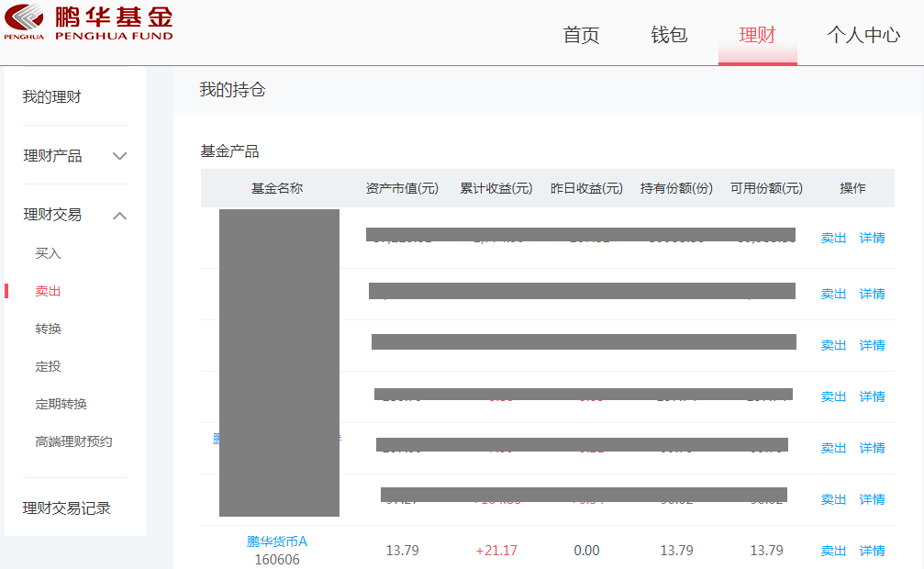Open 我的理财 in the sidebar
Image resolution: width=924 pixels, height=569 pixels.
tap(52, 96)
